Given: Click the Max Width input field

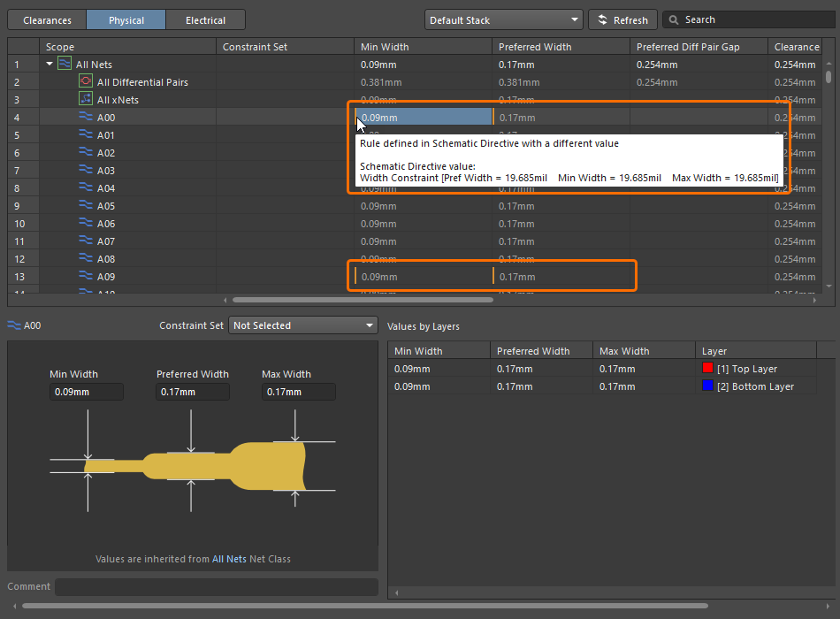Looking at the screenshot, I should click(x=298, y=392).
